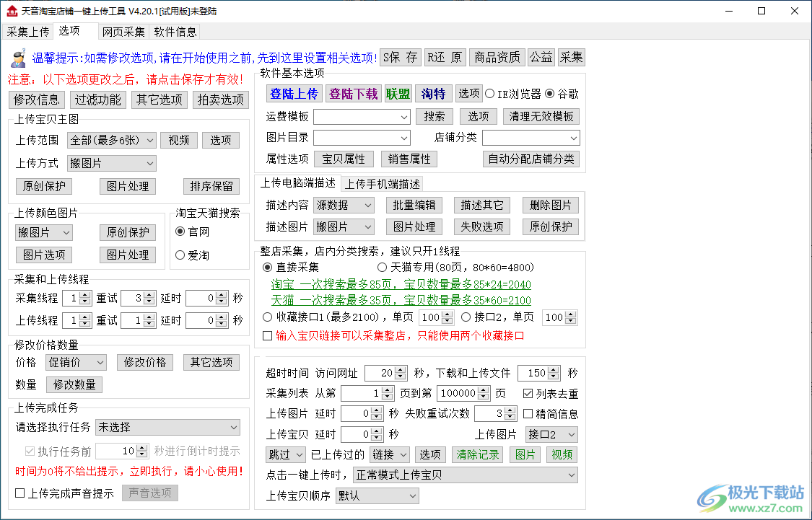Increase 失败重试次数 with up arrow
812x520 pixels.
(x=510, y=410)
